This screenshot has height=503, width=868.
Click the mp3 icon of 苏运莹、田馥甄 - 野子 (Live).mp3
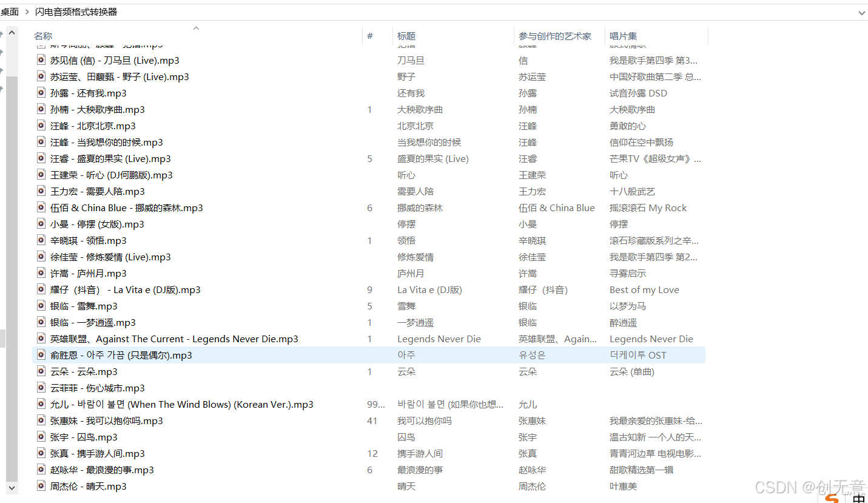41,76
